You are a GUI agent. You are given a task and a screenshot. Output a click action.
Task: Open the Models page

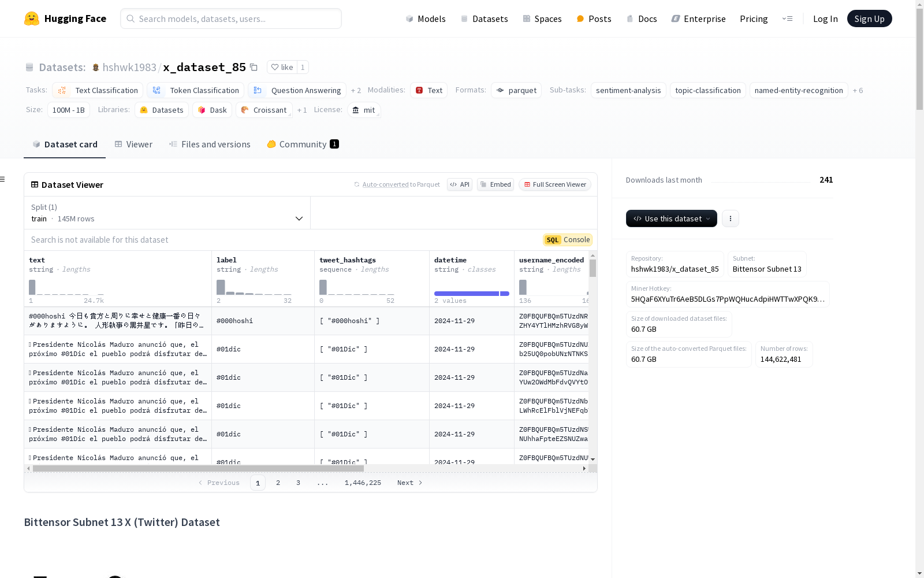pyautogui.click(x=426, y=18)
